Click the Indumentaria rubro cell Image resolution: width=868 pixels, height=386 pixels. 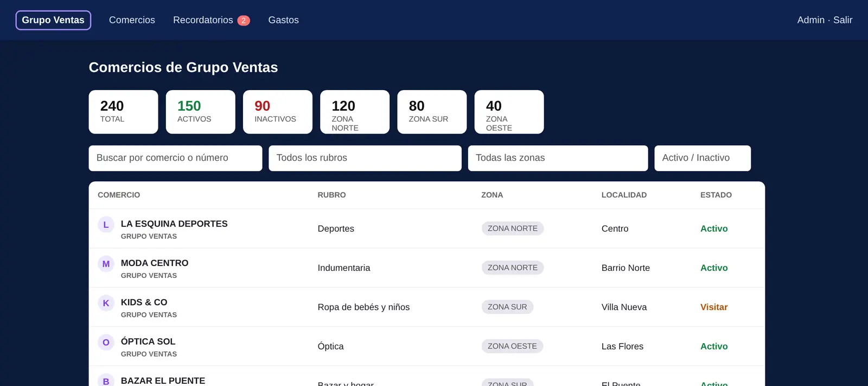[344, 268]
